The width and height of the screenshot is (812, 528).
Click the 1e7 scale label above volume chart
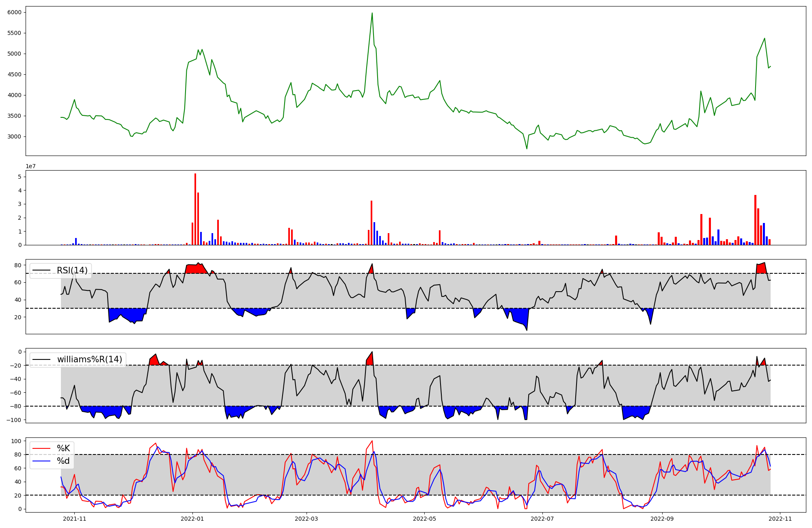click(30, 167)
